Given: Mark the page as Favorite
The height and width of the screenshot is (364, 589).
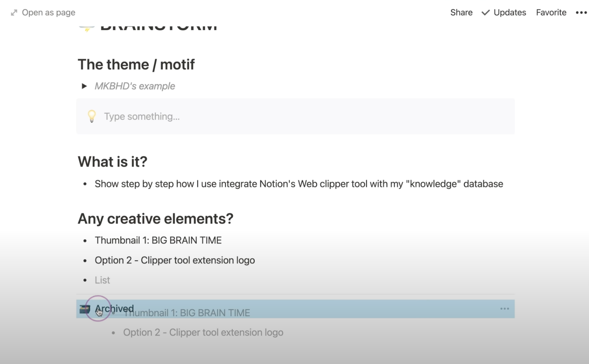Looking at the screenshot, I should tap(551, 12).
